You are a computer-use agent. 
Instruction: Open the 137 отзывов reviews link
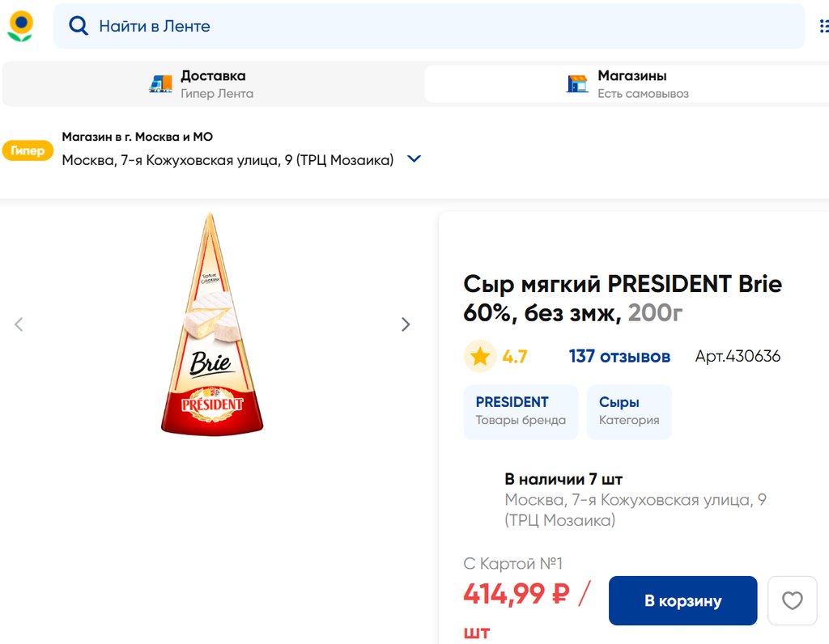(x=619, y=356)
